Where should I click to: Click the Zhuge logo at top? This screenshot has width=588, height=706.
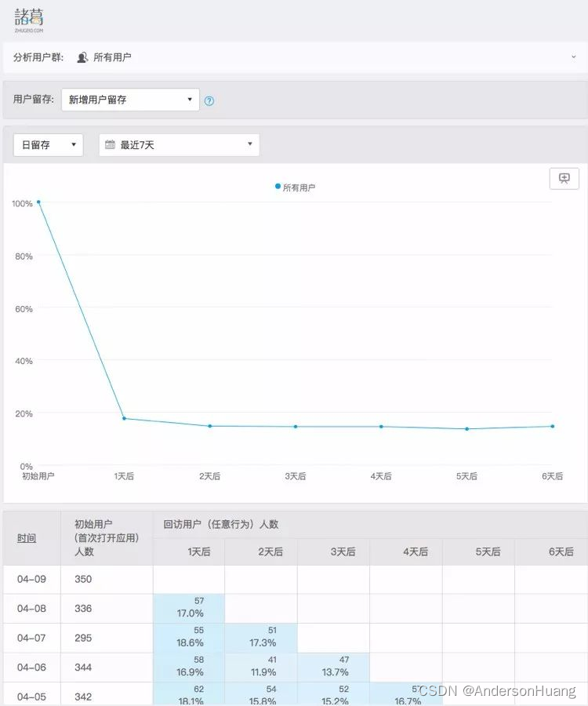[x=29, y=20]
